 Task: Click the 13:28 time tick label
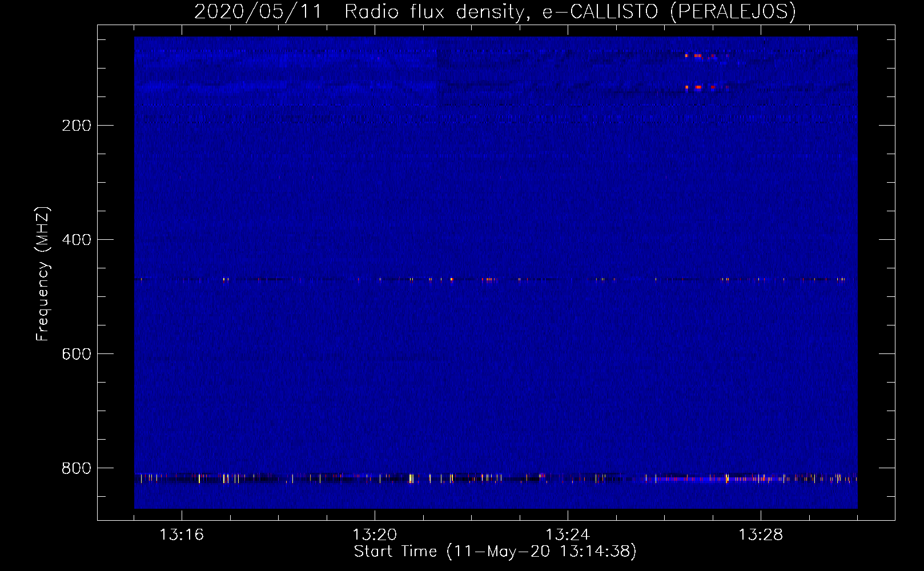(x=761, y=535)
